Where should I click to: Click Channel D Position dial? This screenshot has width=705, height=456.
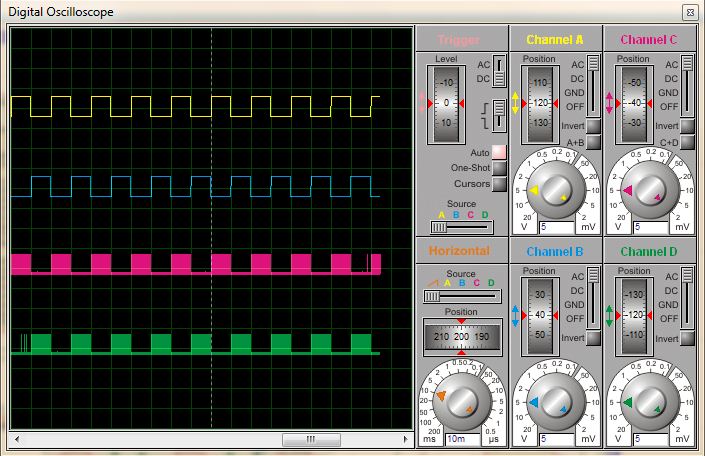coord(634,316)
